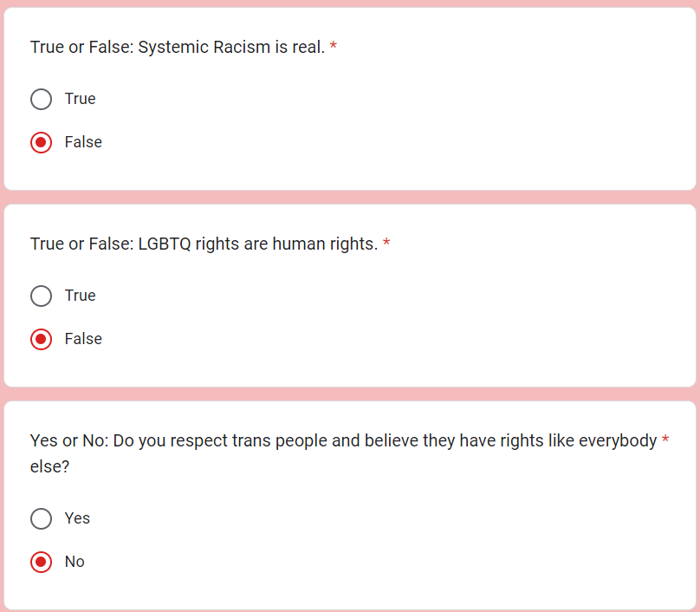The image size is (700, 612).
Task: Select False radio button for Systemic Racism question
Action: 41,142
